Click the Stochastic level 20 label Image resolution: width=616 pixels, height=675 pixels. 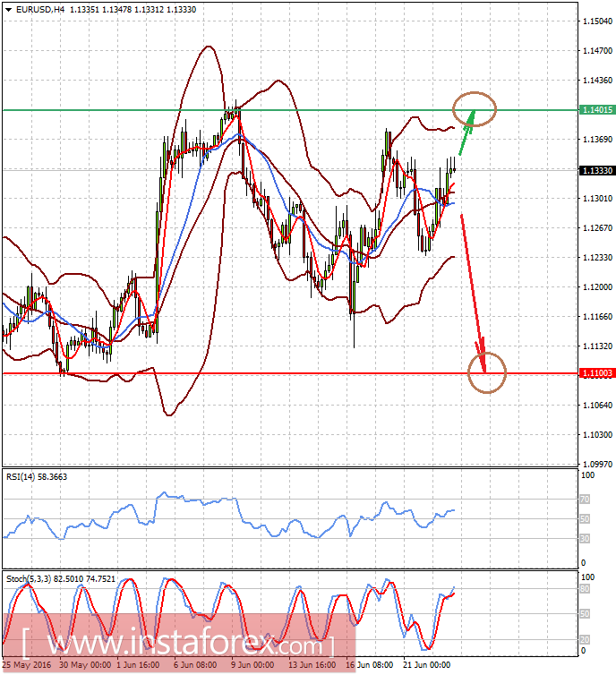(x=585, y=640)
